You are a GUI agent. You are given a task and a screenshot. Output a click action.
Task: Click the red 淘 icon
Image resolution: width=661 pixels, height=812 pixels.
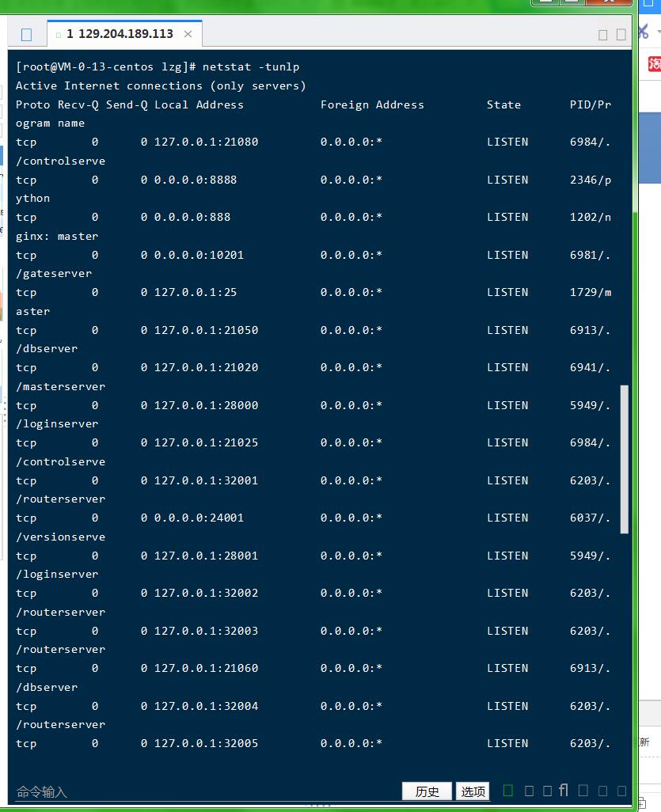coord(654,63)
